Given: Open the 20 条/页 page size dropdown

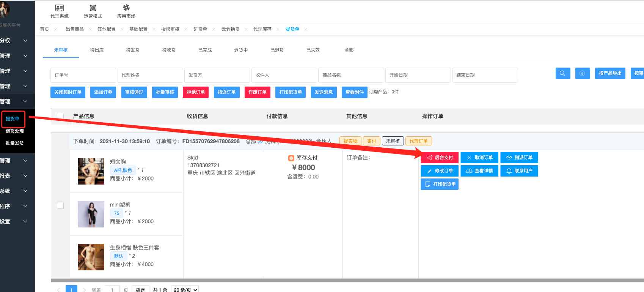Looking at the screenshot, I should coord(185,289).
